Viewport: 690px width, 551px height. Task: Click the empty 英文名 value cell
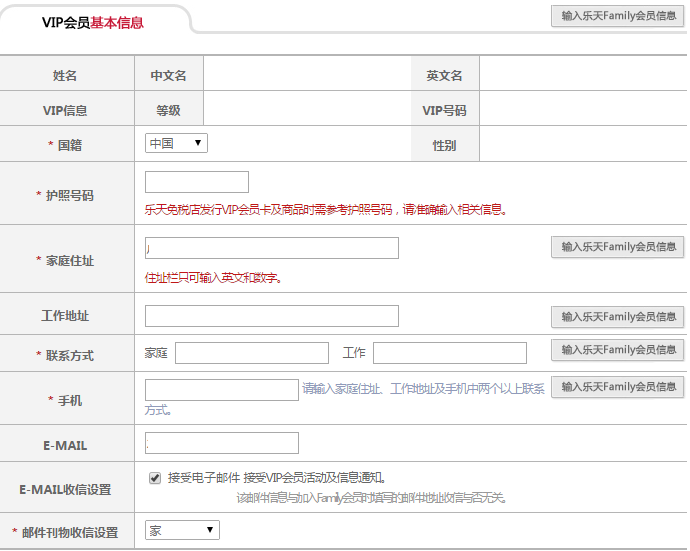582,75
